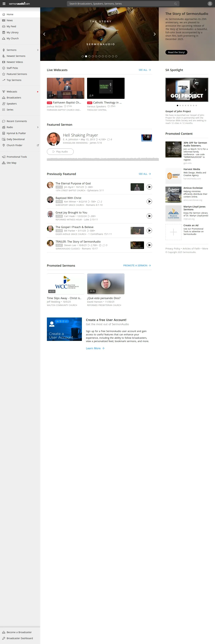Click Articles of Faith footer link
This screenshot has height=644, width=215.
[191, 248]
